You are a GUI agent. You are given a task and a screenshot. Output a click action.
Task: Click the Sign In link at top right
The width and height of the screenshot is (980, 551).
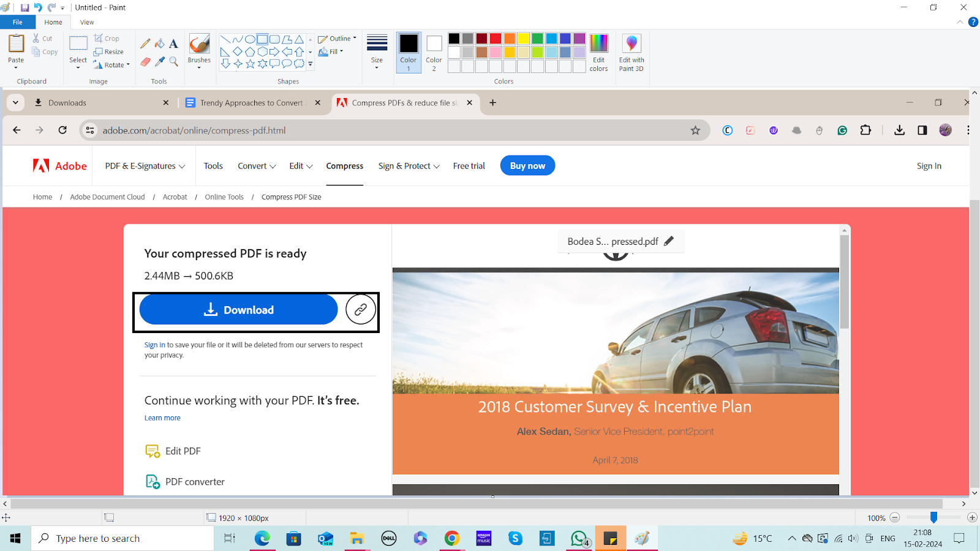(929, 166)
